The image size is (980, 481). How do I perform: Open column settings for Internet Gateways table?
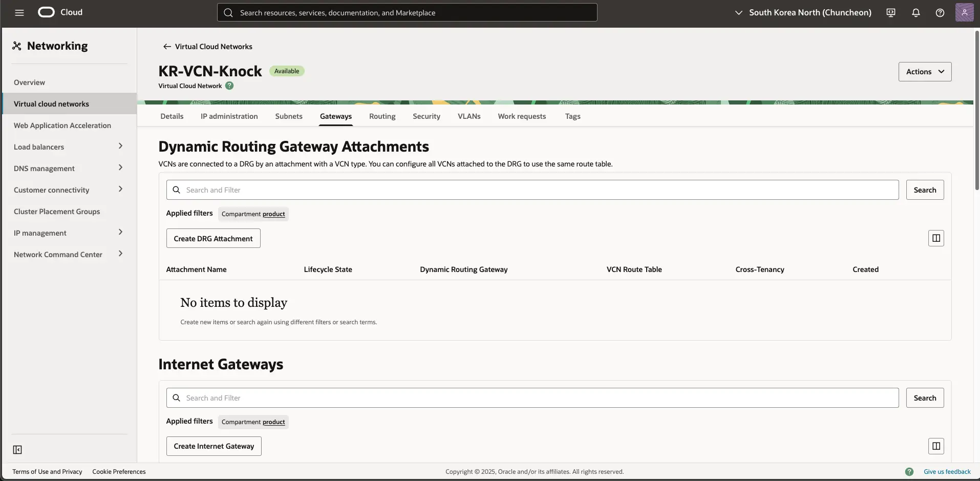(936, 446)
